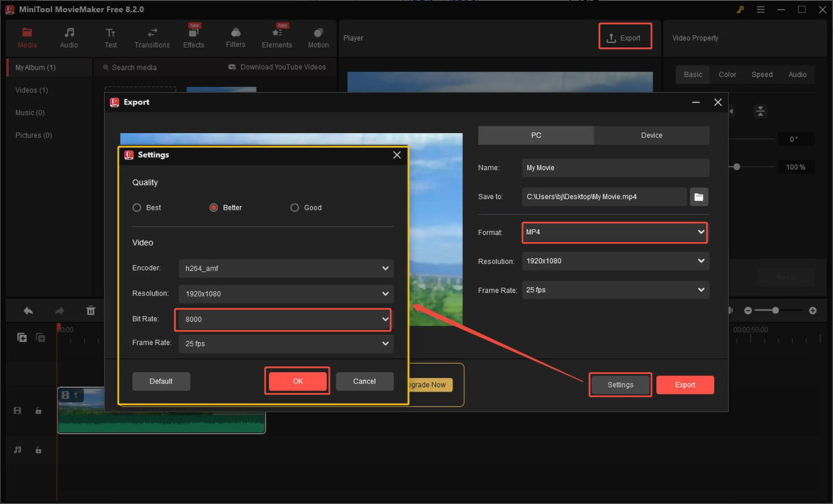This screenshot has width=833, height=504.
Task: Click the Default button in Settings
Action: point(161,381)
